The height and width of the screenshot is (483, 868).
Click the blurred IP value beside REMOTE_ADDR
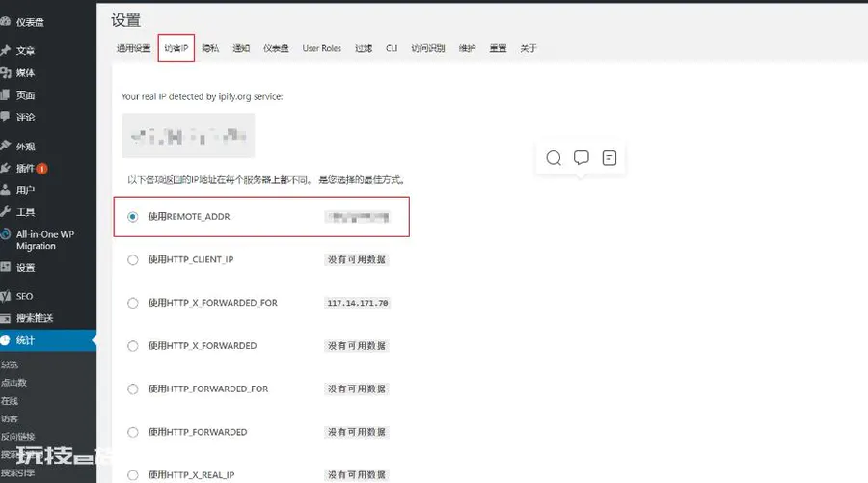click(x=358, y=217)
